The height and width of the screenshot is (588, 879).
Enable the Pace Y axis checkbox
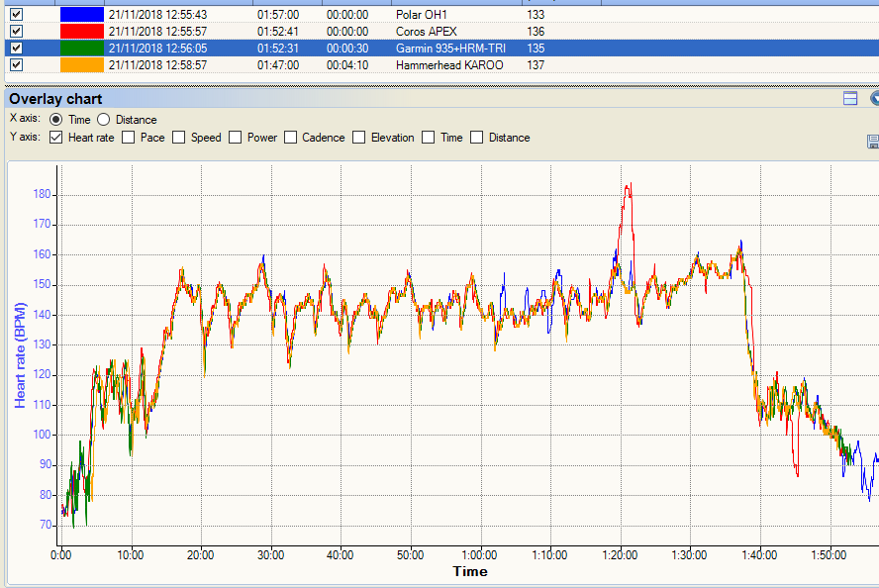coord(129,138)
